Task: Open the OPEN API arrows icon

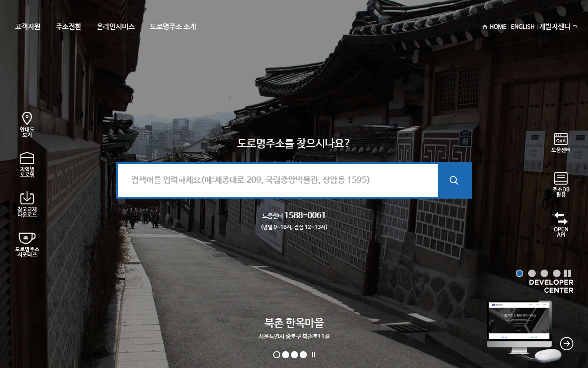Action: [x=561, y=218]
